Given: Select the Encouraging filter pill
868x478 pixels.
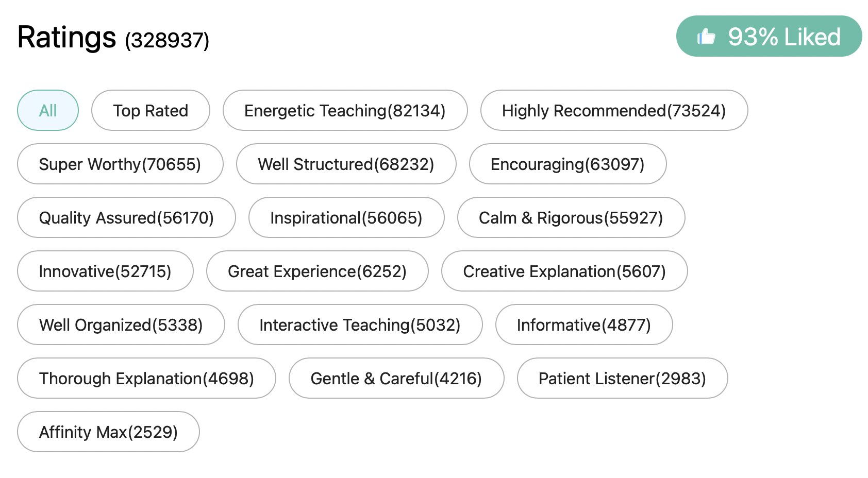Looking at the screenshot, I should [x=567, y=164].
